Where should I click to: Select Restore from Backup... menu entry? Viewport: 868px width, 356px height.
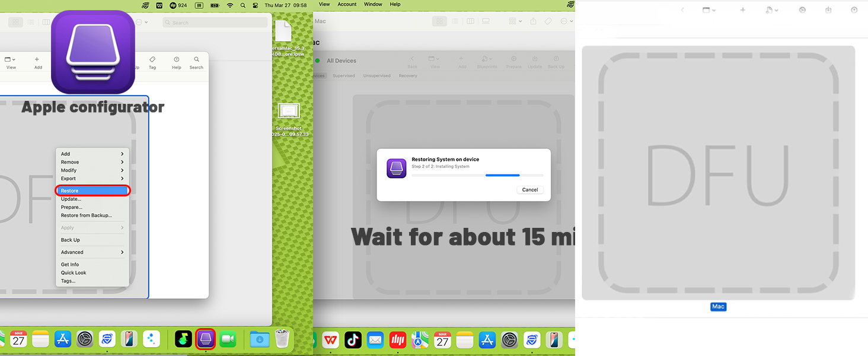point(92,215)
